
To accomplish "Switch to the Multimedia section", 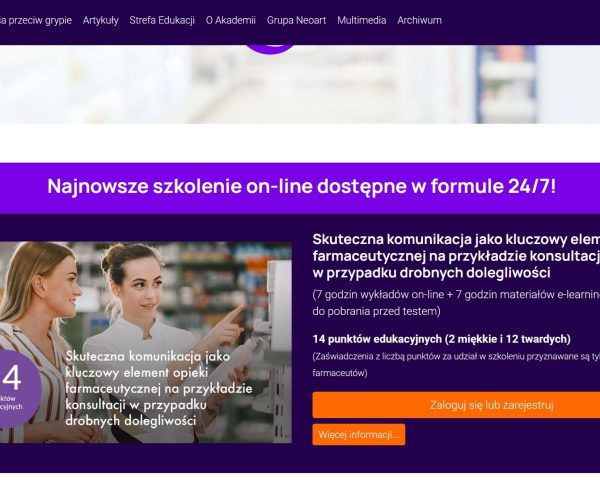I will 361,20.
